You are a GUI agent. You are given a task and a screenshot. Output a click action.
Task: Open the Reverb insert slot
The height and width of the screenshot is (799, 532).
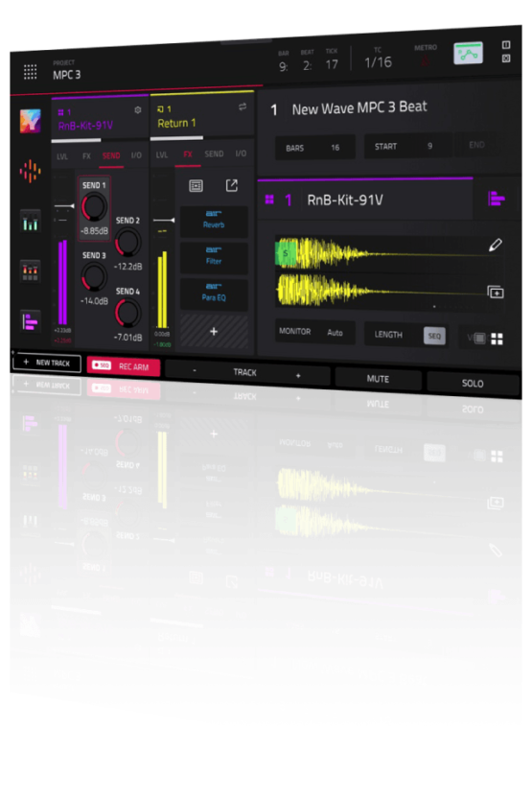coord(214,221)
